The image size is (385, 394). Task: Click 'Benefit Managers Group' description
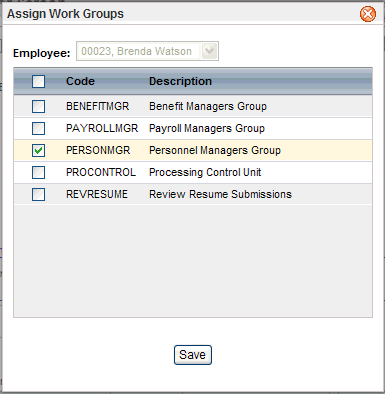coord(208,106)
